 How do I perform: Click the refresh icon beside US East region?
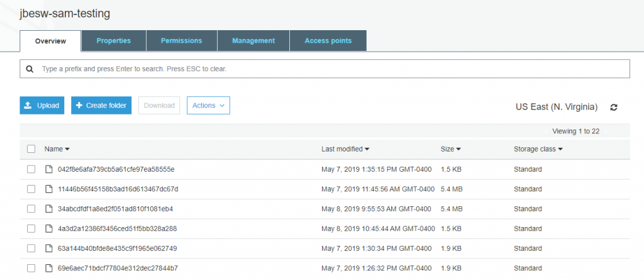click(614, 107)
